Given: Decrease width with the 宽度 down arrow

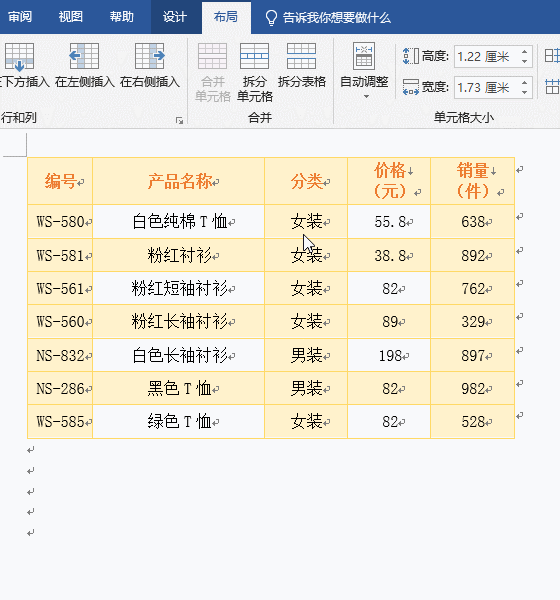Looking at the screenshot, I should [x=524, y=92].
